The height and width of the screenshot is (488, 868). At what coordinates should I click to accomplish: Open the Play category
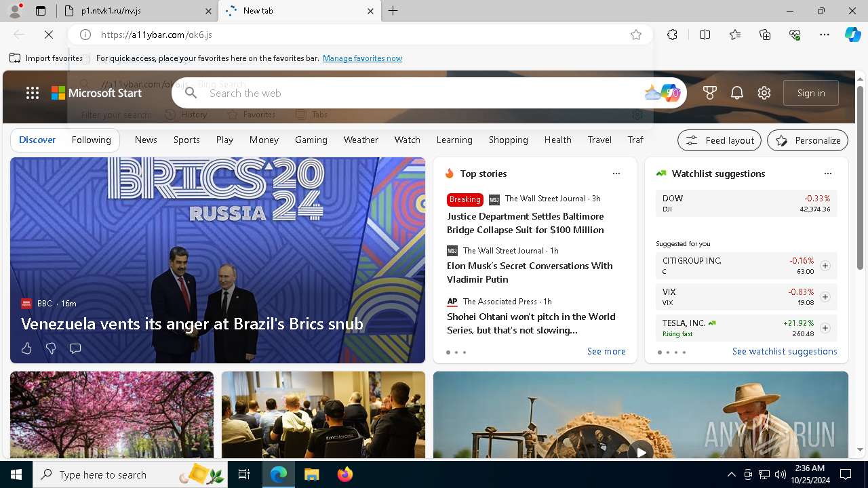pyautogui.click(x=224, y=140)
